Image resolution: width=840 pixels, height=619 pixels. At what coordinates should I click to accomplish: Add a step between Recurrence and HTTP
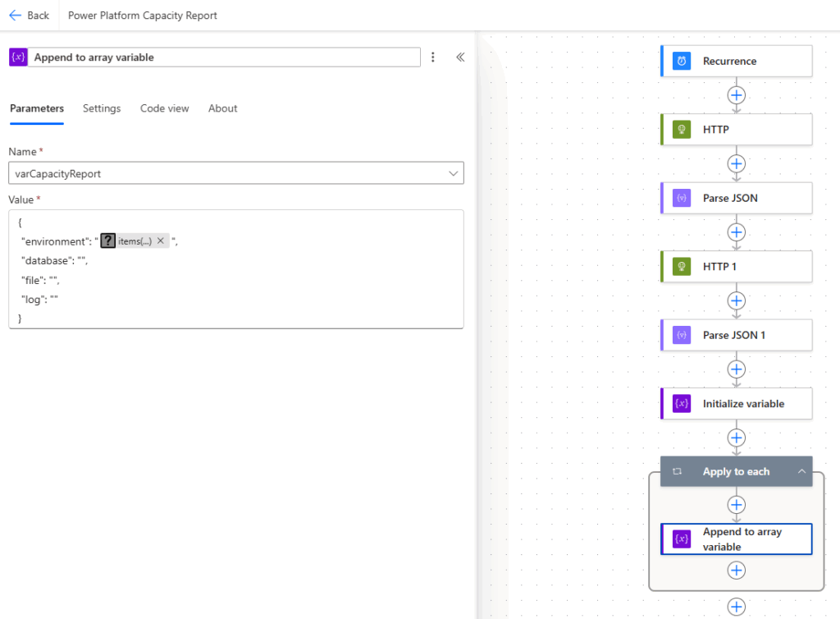pyautogui.click(x=737, y=95)
